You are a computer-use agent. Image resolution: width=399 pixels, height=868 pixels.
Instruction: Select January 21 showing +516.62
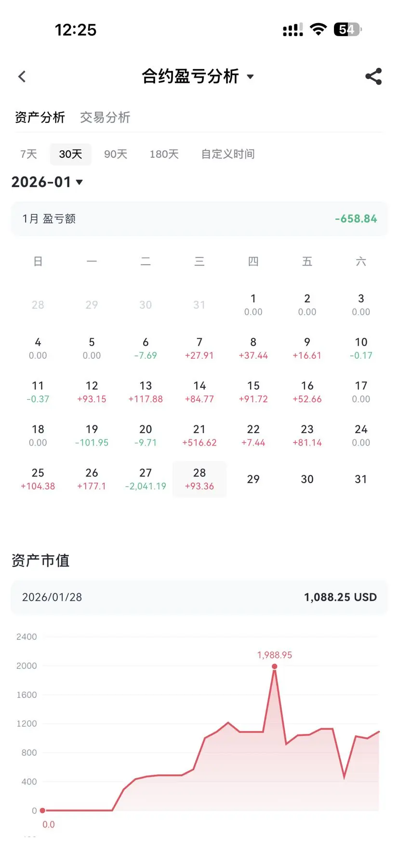pyautogui.click(x=199, y=435)
